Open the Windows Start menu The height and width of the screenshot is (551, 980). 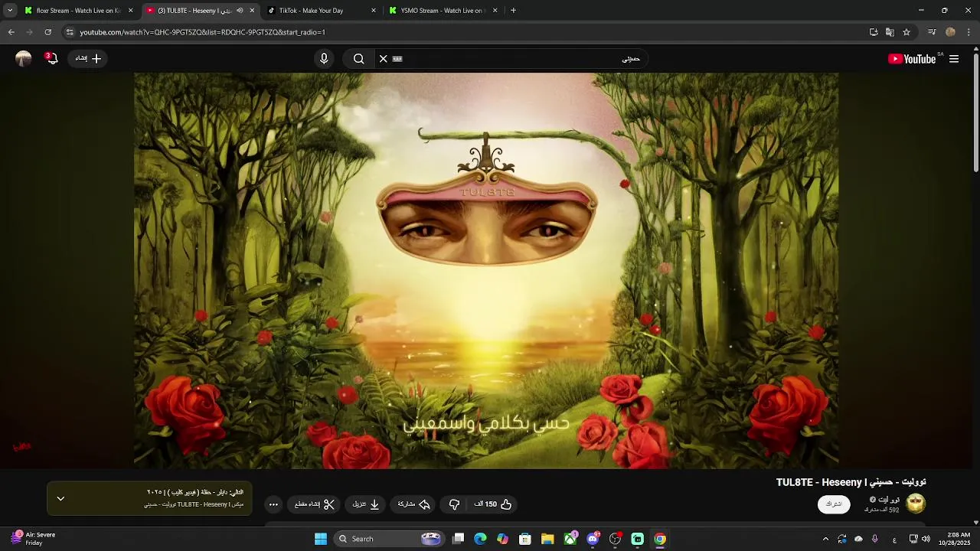[x=321, y=539]
